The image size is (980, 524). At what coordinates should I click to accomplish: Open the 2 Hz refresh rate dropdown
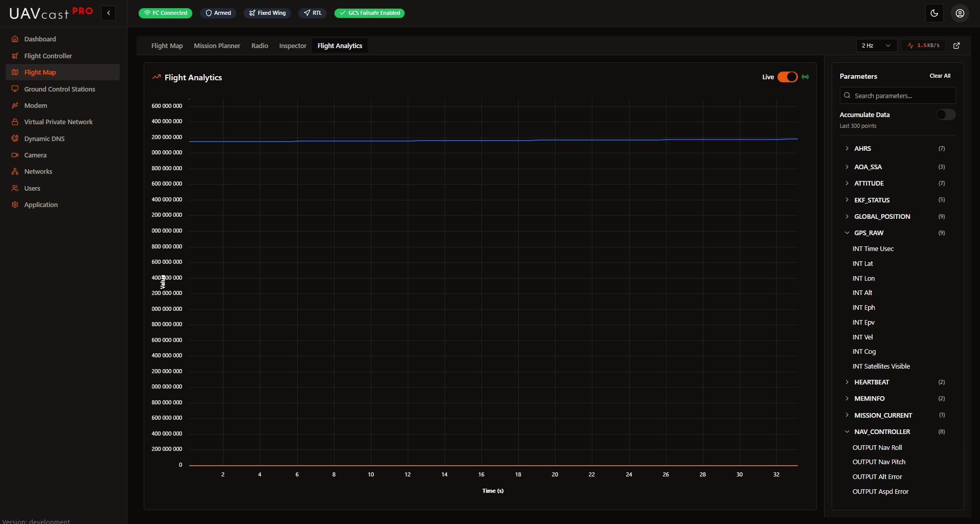(875, 45)
